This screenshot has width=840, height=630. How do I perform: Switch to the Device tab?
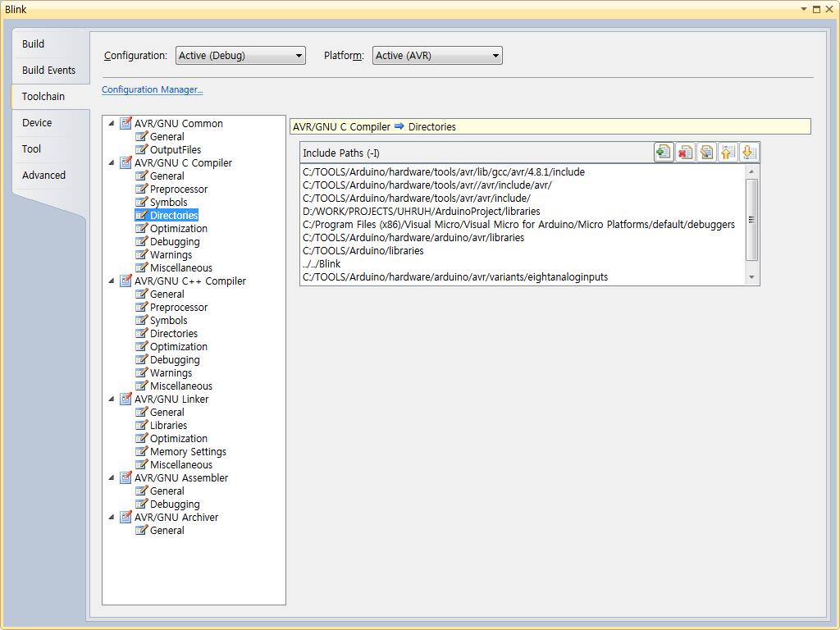click(x=37, y=123)
